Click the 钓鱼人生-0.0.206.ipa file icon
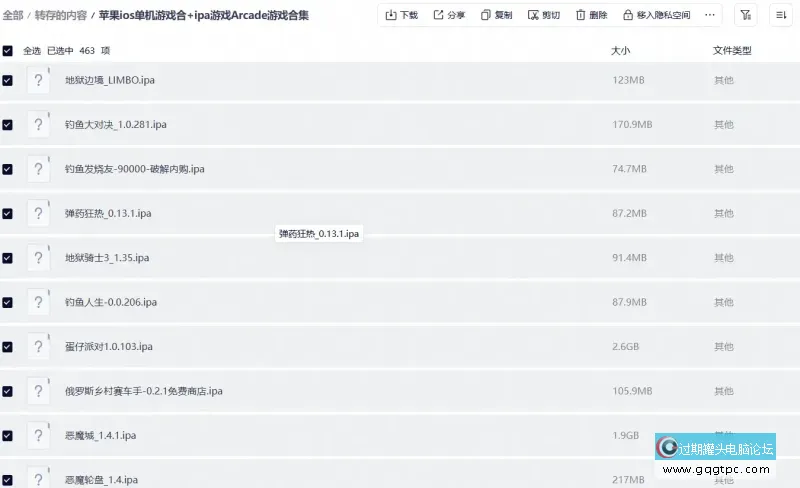 [x=38, y=302]
